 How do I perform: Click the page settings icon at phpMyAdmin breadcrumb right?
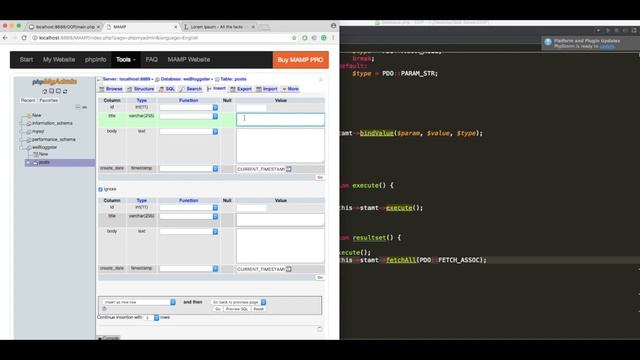pyautogui.click(x=320, y=80)
